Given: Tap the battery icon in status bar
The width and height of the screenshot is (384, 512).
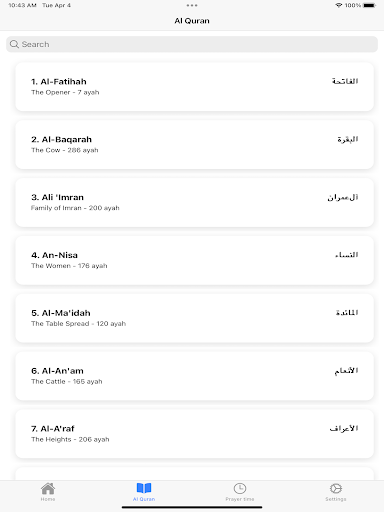Looking at the screenshot, I should (x=369, y=5).
